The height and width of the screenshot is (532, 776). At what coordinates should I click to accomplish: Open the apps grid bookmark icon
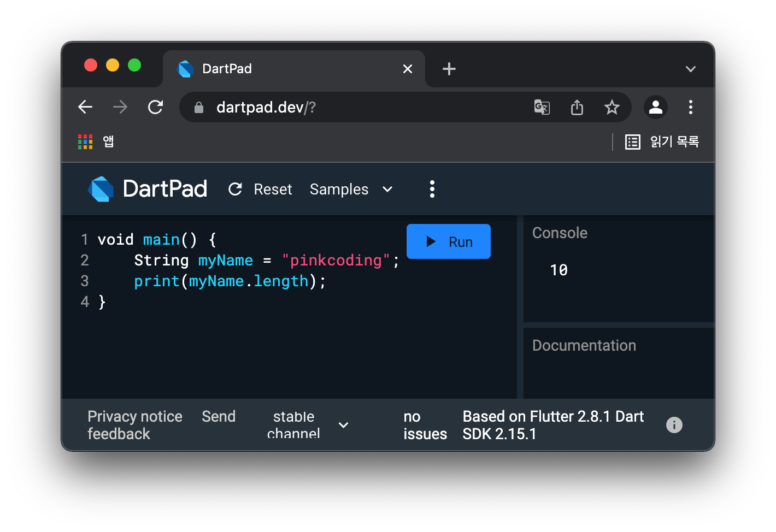click(85, 142)
